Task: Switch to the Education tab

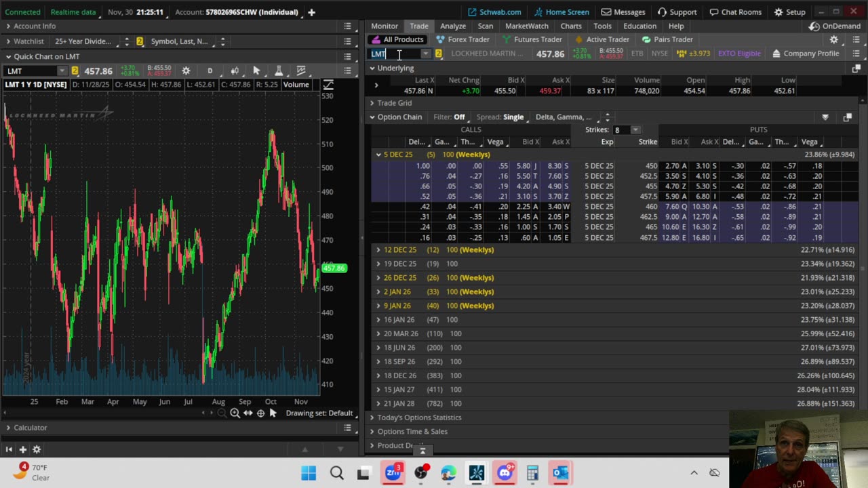Action: click(x=640, y=26)
